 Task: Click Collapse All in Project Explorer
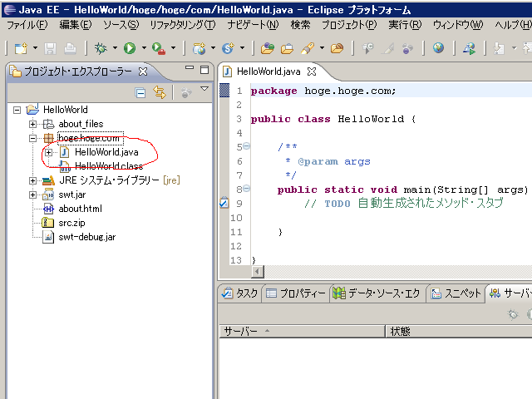pos(140,92)
